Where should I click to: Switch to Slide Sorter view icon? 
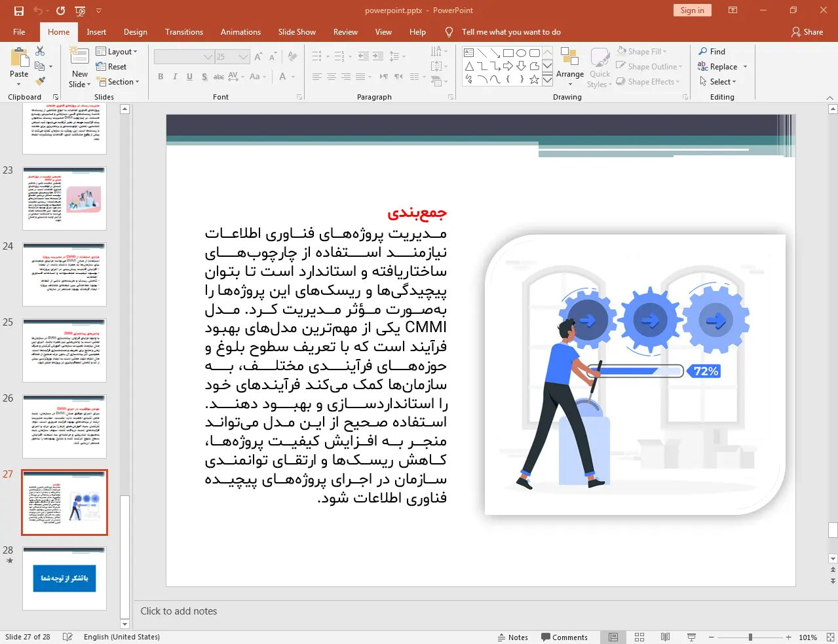pyautogui.click(x=639, y=637)
